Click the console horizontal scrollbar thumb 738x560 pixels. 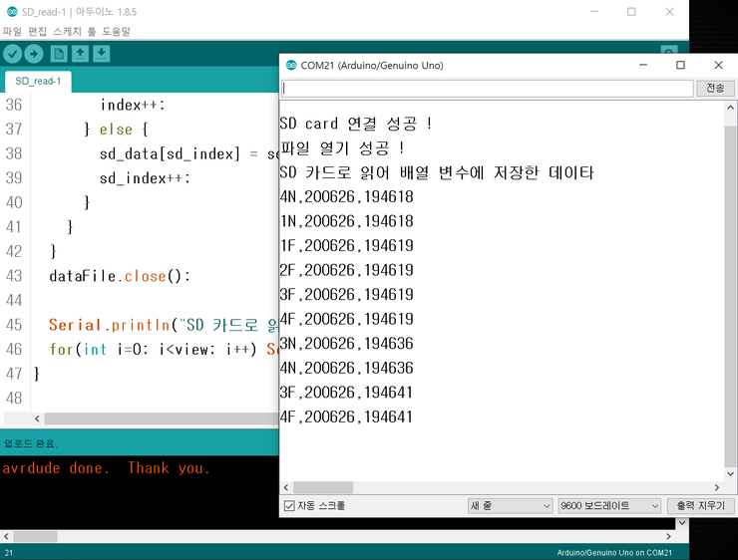click(x=35, y=536)
